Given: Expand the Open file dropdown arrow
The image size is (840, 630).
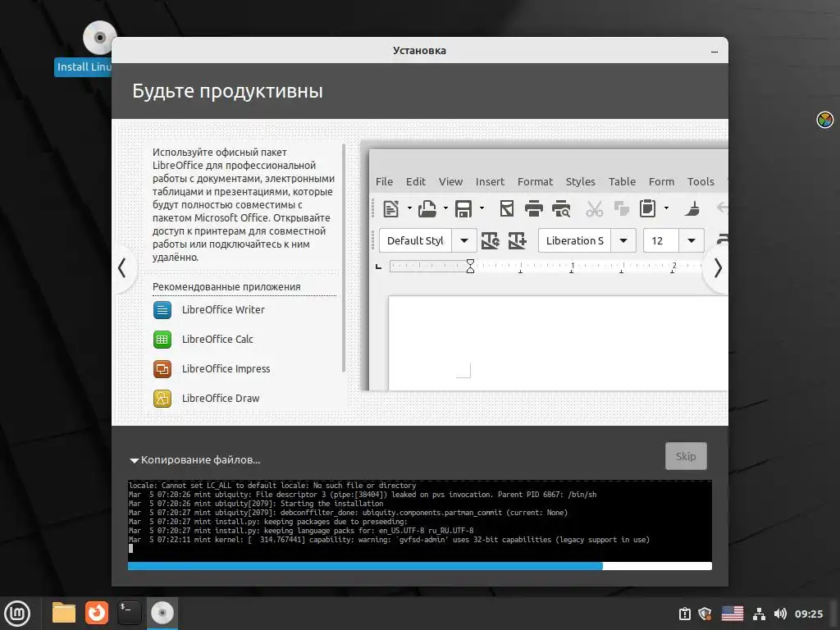Looking at the screenshot, I should click(x=445, y=208).
